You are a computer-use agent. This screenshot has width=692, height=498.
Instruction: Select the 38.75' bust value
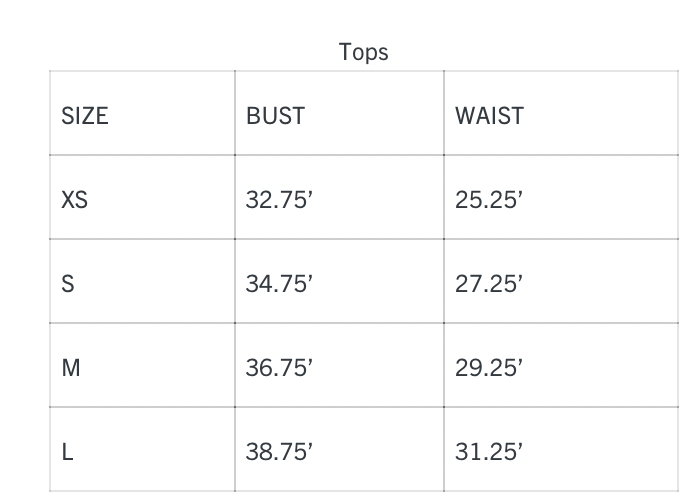coord(280,452)
